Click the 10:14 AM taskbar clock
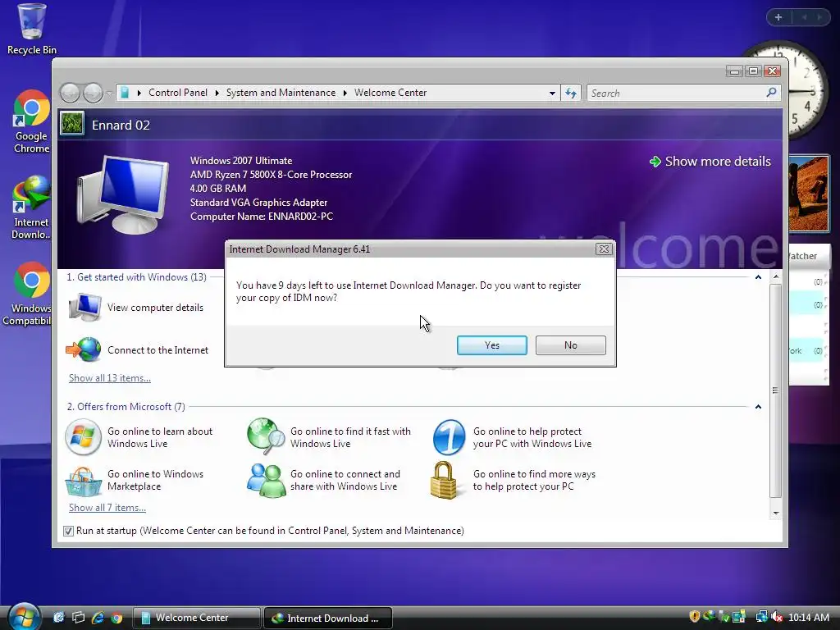The width and height of the screenshot is (840, 630). (809, 618)
